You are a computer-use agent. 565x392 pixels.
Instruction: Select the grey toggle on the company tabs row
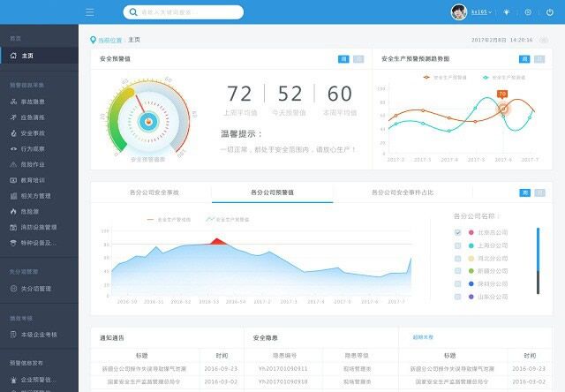point(539,192)
